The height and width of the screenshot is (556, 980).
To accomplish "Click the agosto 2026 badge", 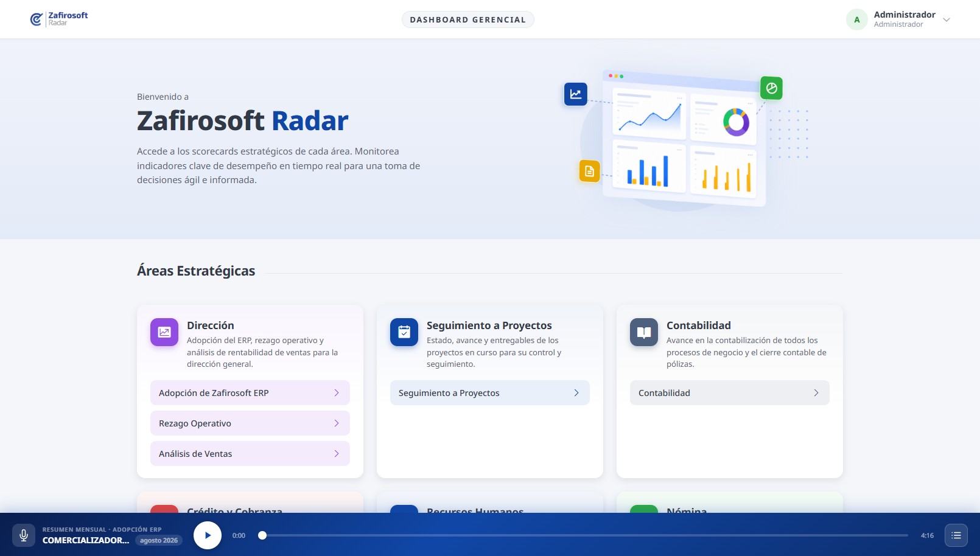I will [x=159, y=540].
